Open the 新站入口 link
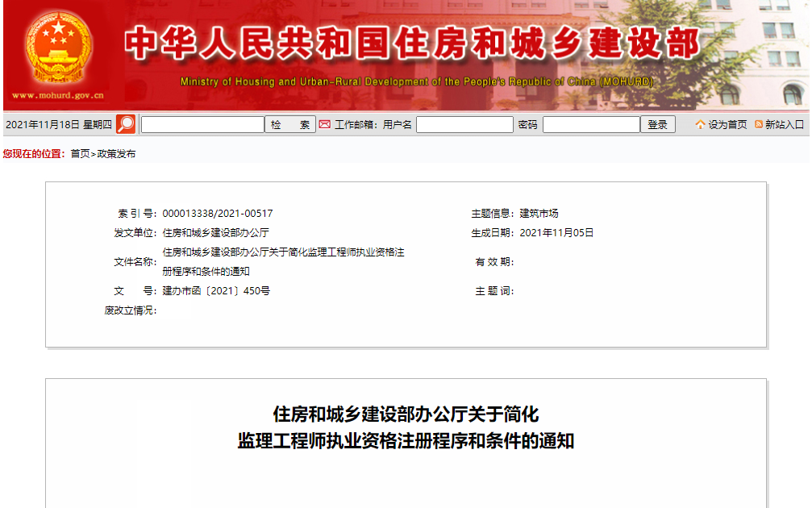Image resolution: width=812 pixels, height=508 pixels. (784, 124)
